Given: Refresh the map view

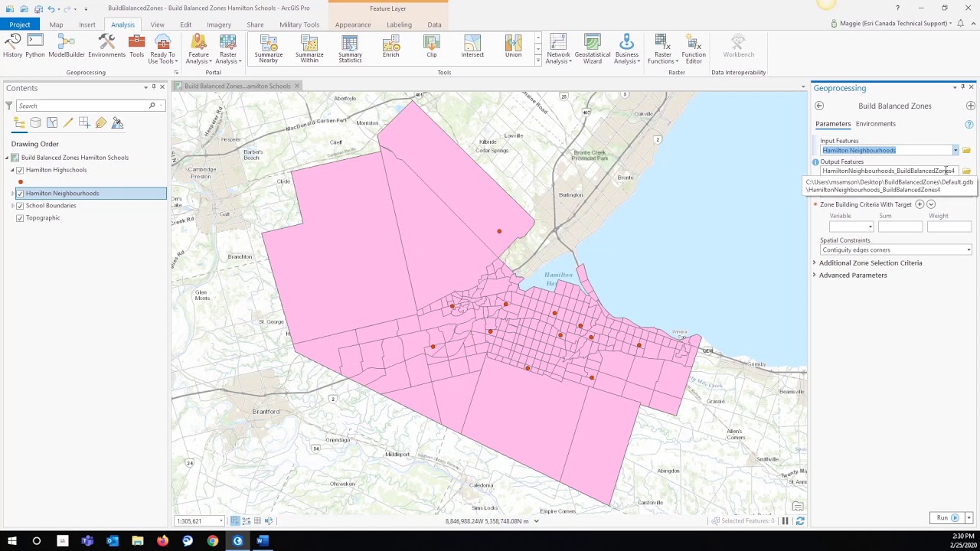Looking at the screenshot, I should tap(799, 521).
